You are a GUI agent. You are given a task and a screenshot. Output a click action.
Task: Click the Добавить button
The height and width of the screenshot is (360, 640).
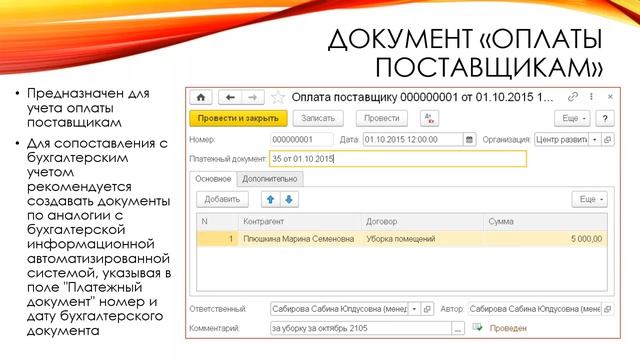coord(222,200)
